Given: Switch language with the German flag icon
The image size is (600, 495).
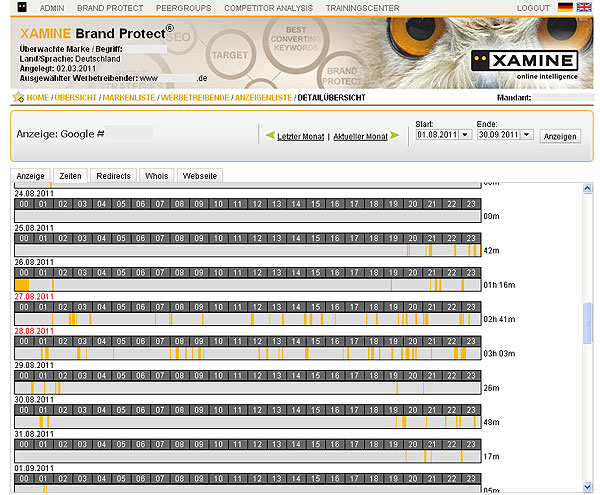Looking at the screenshot, I should coord(565,7).
